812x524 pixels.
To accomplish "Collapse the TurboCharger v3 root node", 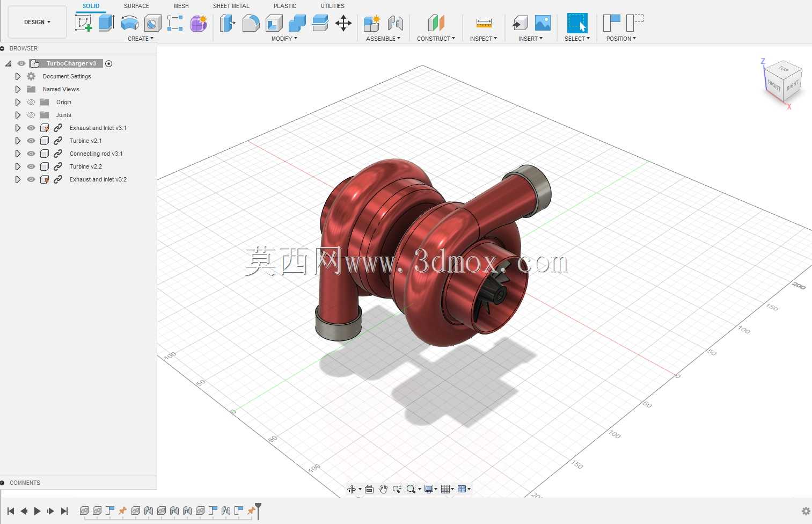I will (x=9, y=63).
